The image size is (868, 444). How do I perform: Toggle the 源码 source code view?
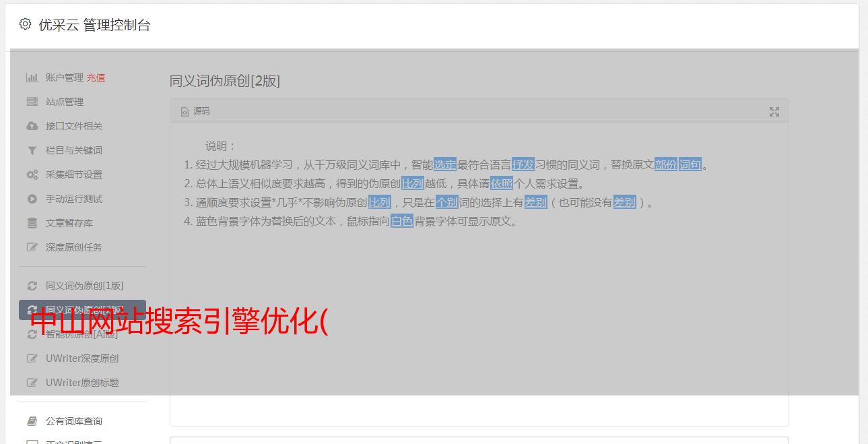tap(195, 111)
